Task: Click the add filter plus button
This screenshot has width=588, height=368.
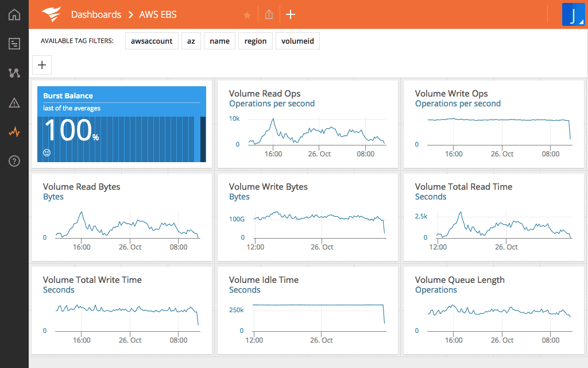Action: coord(42,65)
